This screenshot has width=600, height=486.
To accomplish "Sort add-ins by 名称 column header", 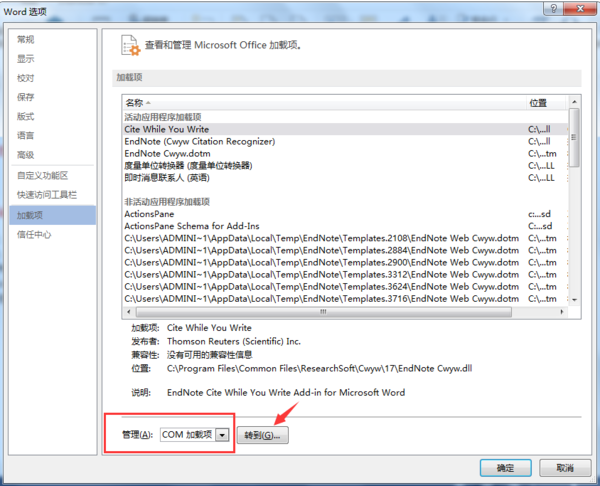I will [x=324, y=103].
